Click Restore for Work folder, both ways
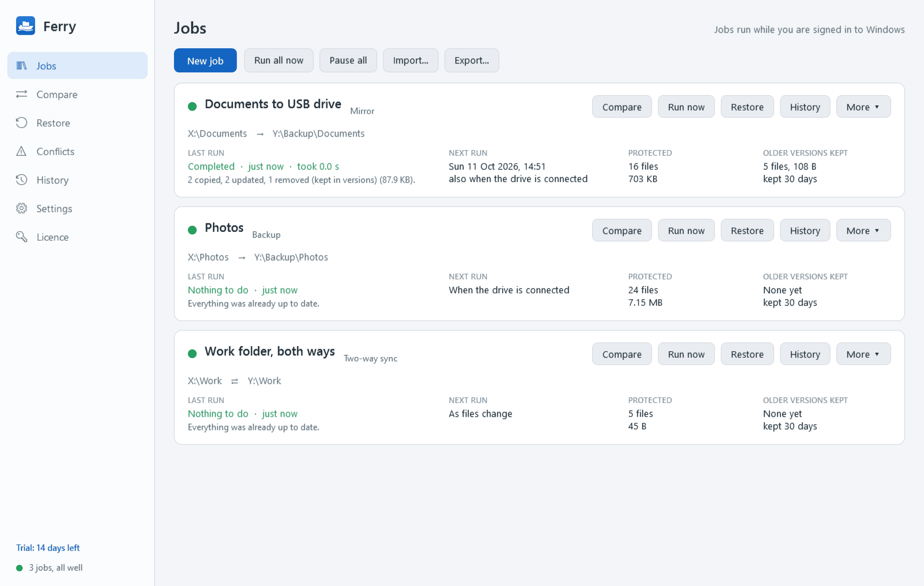The image size is (924, 586). pos(747,354)
